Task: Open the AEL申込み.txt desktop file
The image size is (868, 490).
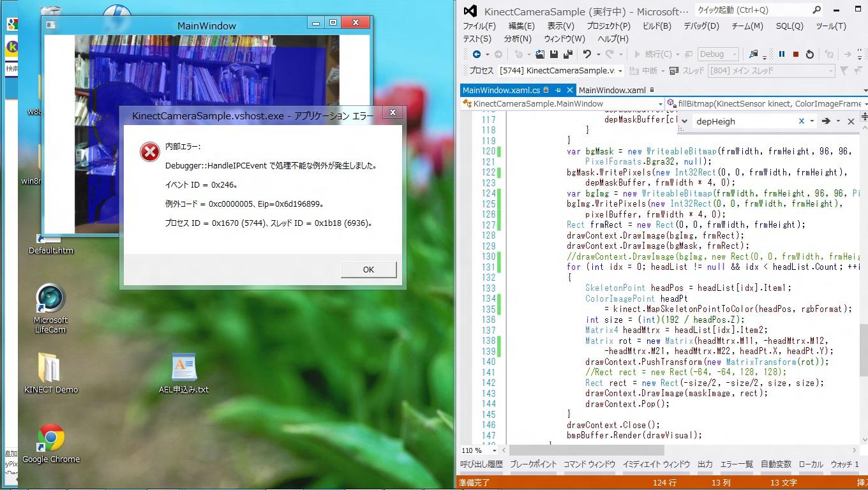Action: 184,375
